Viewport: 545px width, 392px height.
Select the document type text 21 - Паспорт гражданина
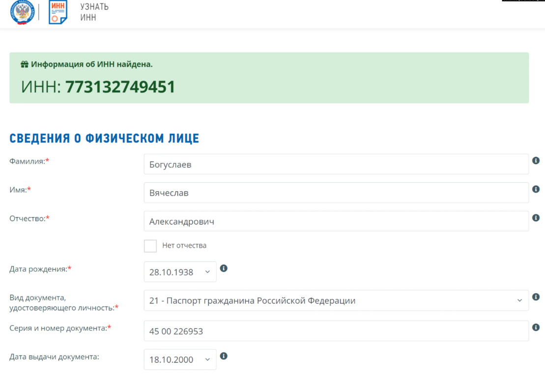coord(252,301)
